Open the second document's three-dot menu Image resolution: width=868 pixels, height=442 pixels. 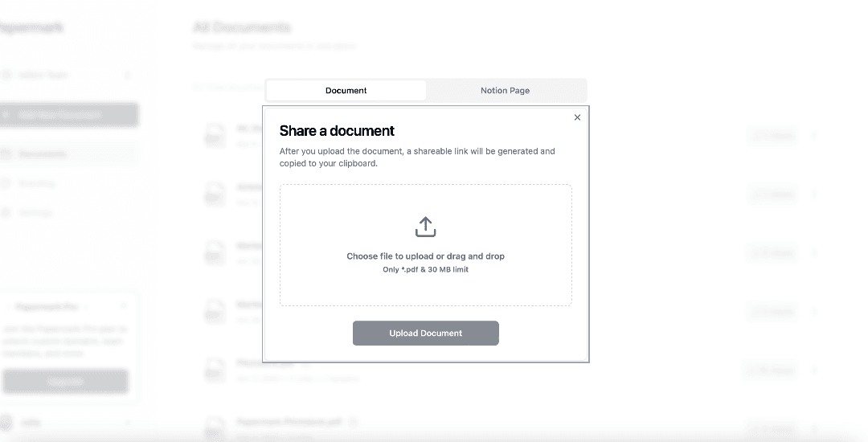pyautogui.click(x=814, y=194)
